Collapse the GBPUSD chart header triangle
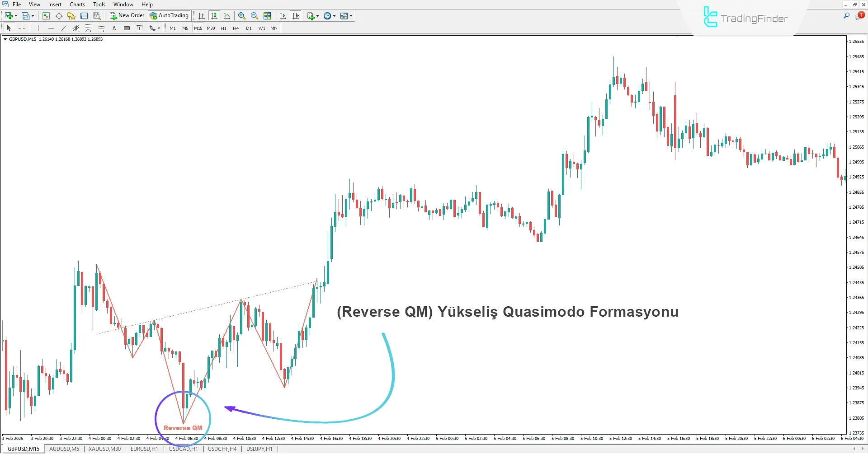Viewport: 868px width, 454px height. (x=5, y=39)
